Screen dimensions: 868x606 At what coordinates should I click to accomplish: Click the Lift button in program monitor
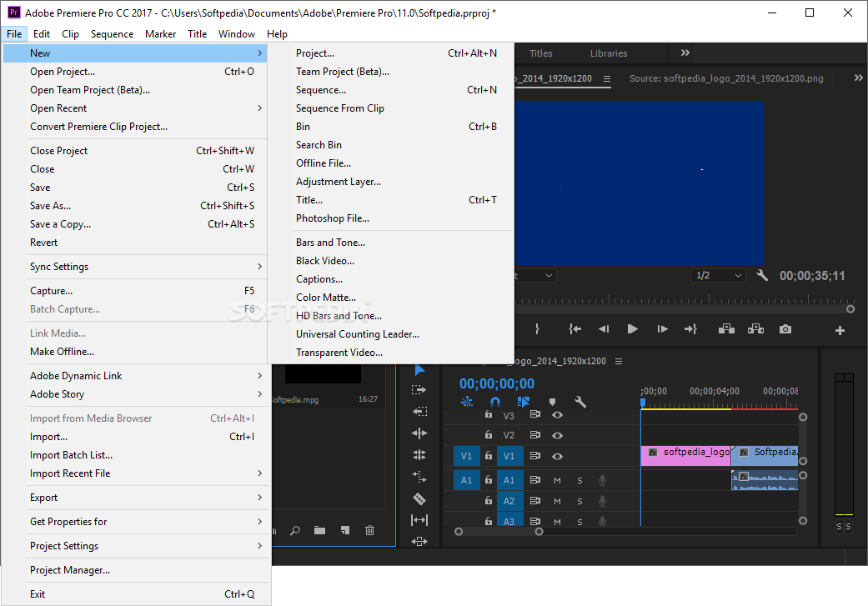pos(726,329)
